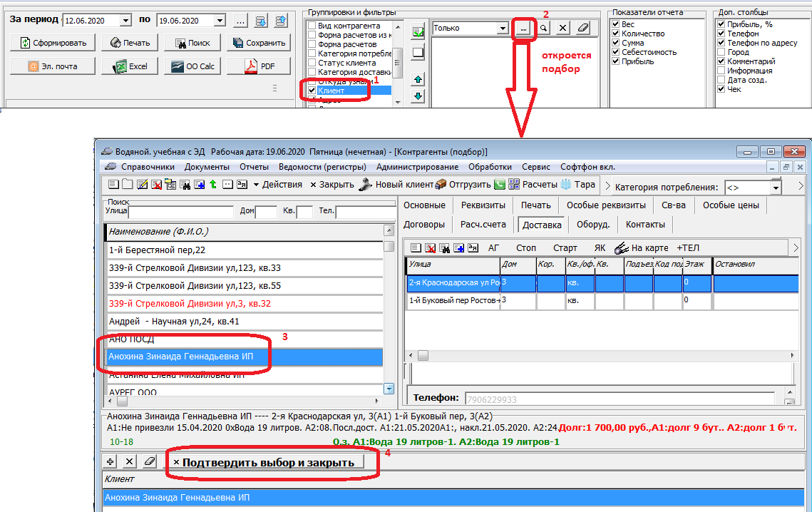Click the Excel export button
The image size is (812, 512).
130,66
